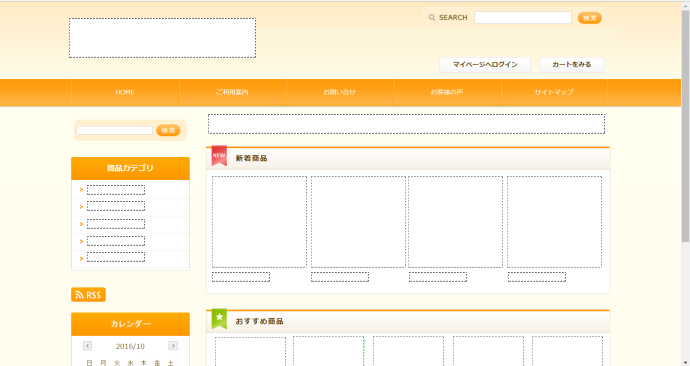The width and height of the screenshot is (690, 366).
Task: Open the サイトマップ navigation tab
Action: [554, 92]
